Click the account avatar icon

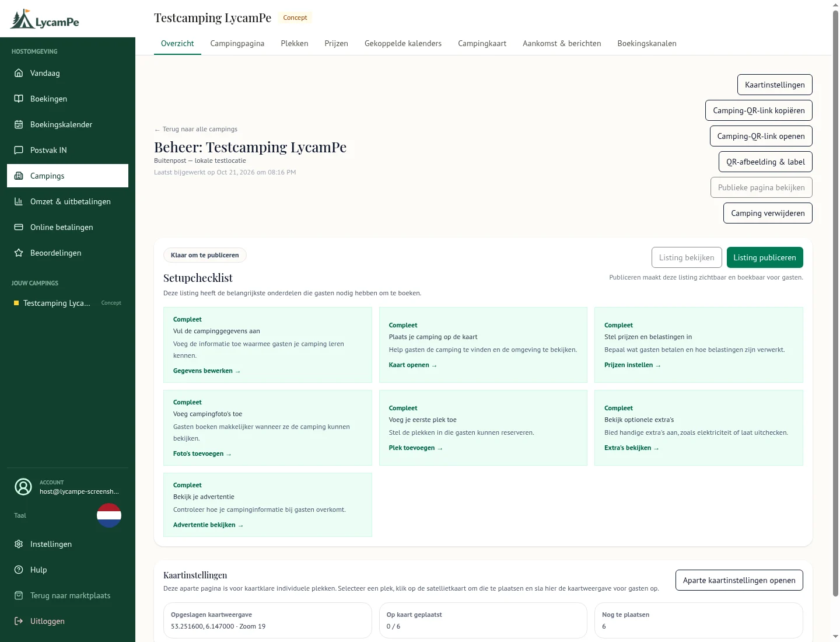point(23,487)
